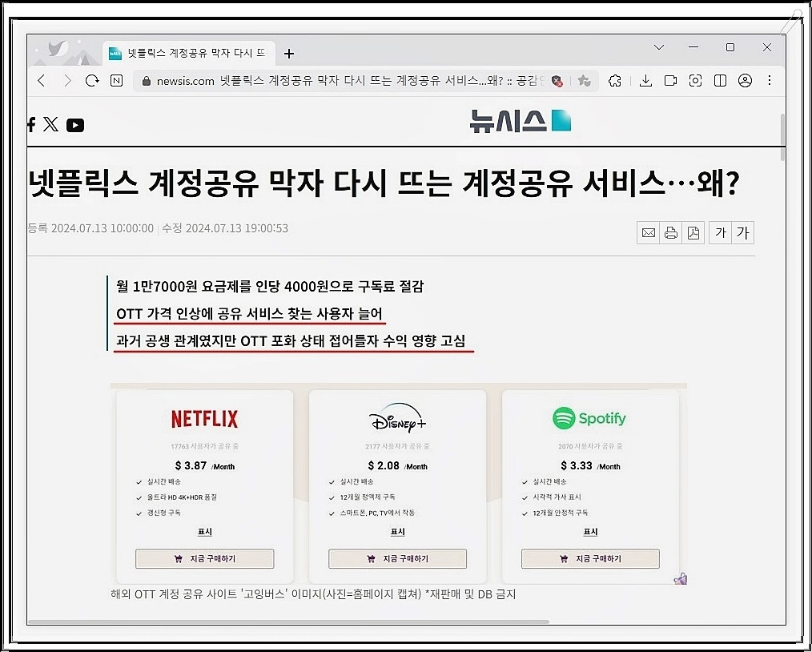Expand the tab list chevron
This screenshot has width=812, height=652.
click(659, 47)
